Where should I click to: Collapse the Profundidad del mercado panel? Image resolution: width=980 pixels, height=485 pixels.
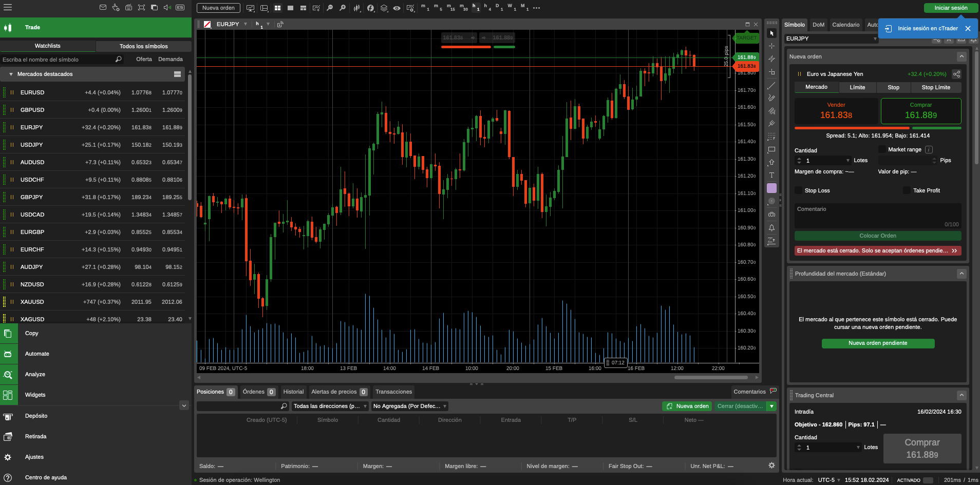961,274
